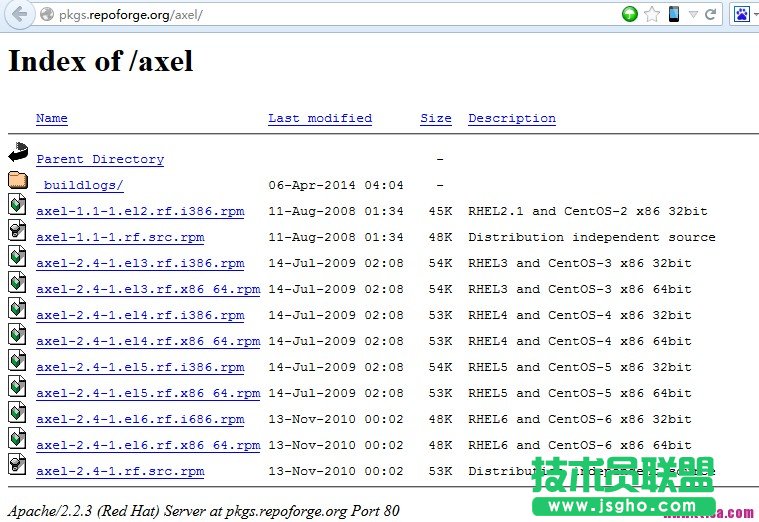
Task: Reload the page with the refresh icon
Action: [711, 14]
